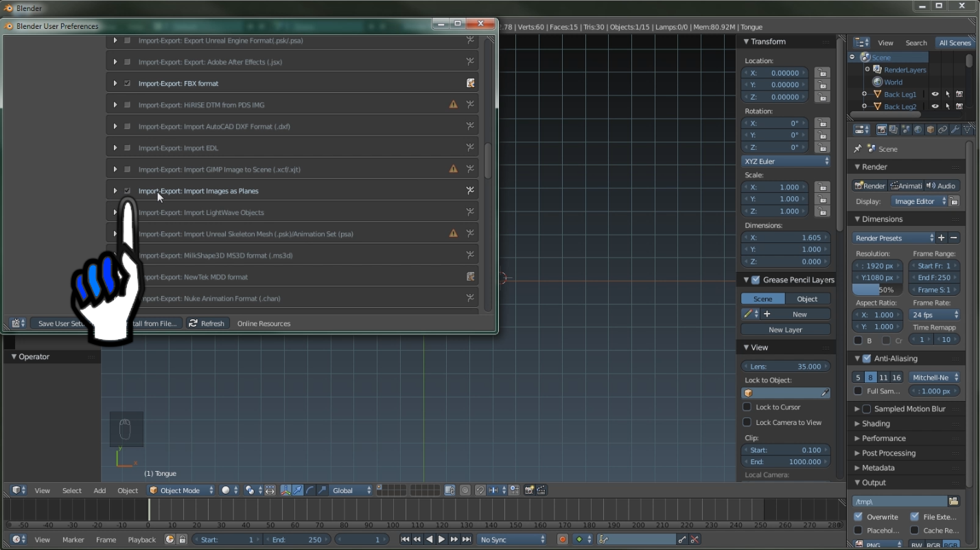Image resolution: width=980 pixels, height=550 pixels.
Task: Expand the FBX format add-on details
Action: (115, 83)
